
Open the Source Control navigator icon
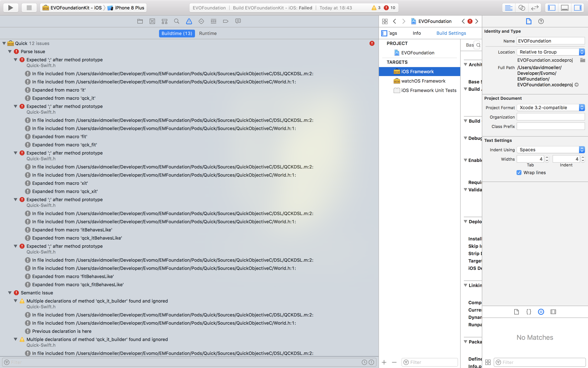(x=152, y=21)
